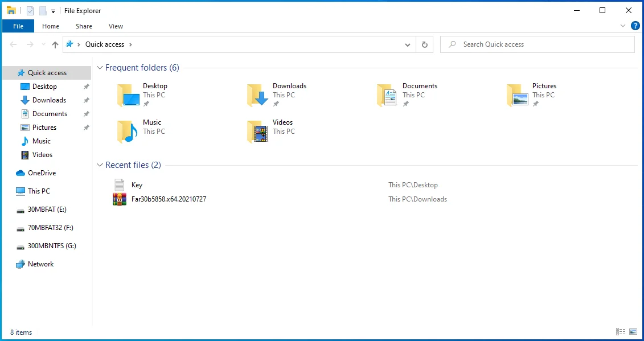Click pin icon next to sidebar Downloads
Image resolution: width=644 pixels, height=341 pixels.
coord(86,100)
